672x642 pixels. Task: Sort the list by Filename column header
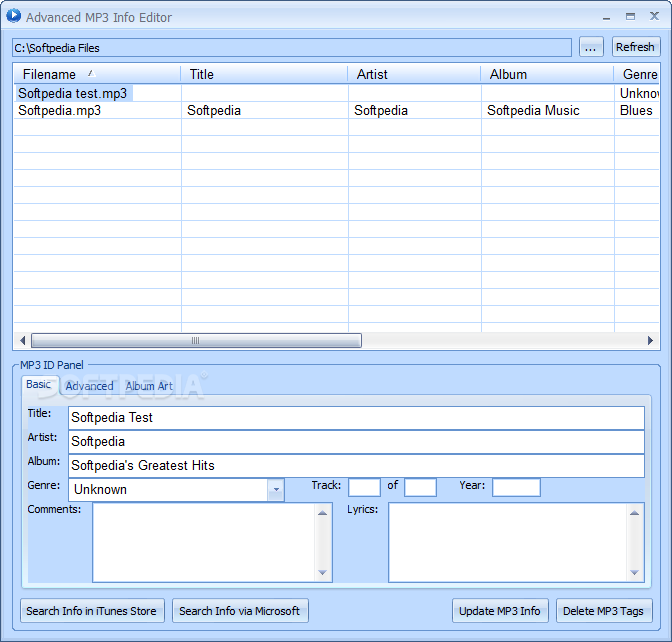pyautogui.click(x=97, y=74)
